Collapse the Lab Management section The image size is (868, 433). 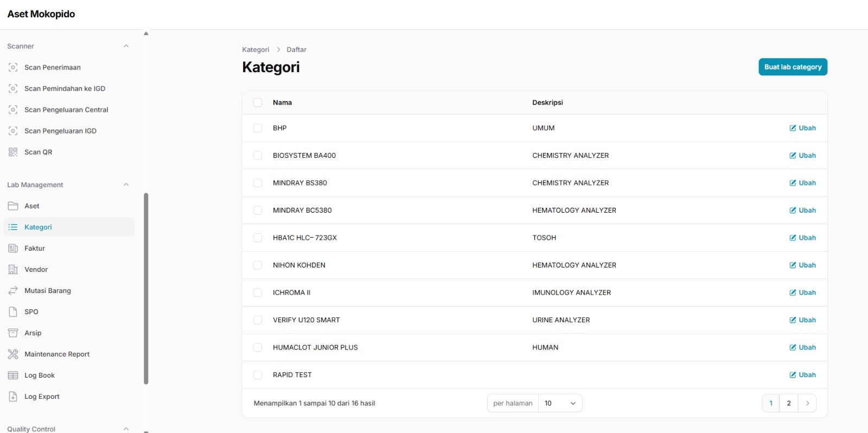tap(126, 185)
